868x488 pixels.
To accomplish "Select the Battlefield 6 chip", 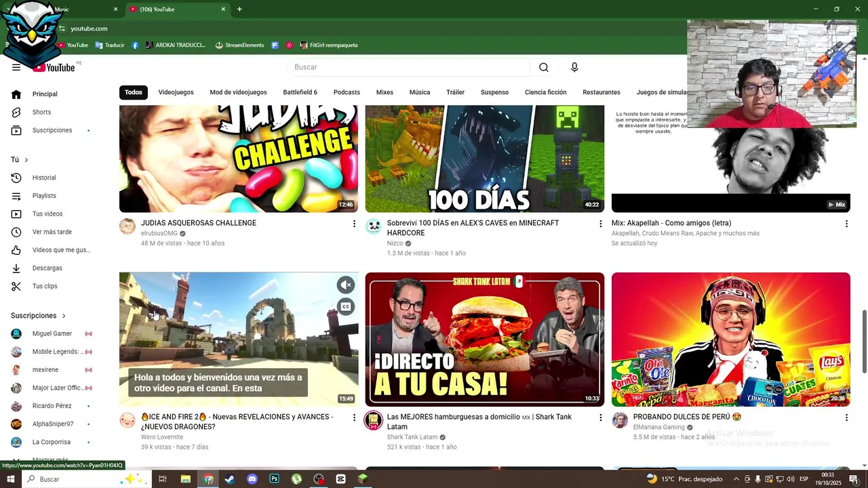I will pos(300,92).
